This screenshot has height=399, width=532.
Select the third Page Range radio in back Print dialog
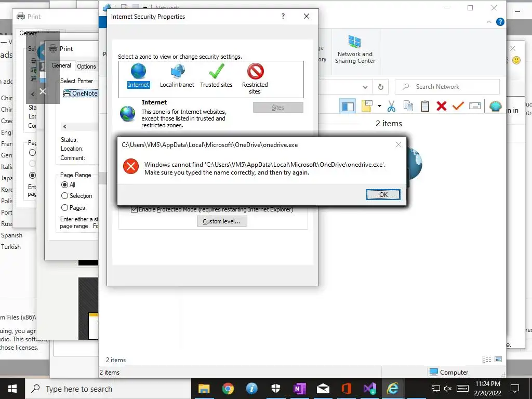click(32, 175)
